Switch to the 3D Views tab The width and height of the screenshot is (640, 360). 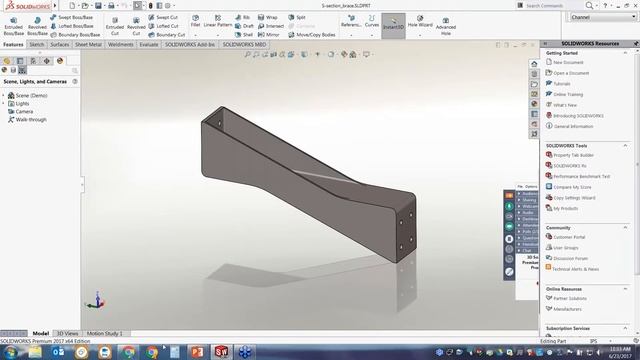pos(67,333)
